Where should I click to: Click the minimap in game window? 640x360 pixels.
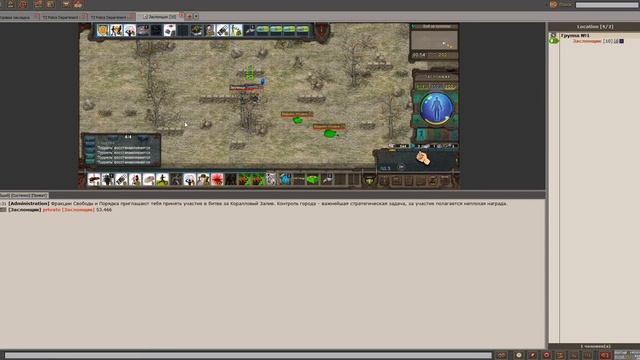(434, 40)
